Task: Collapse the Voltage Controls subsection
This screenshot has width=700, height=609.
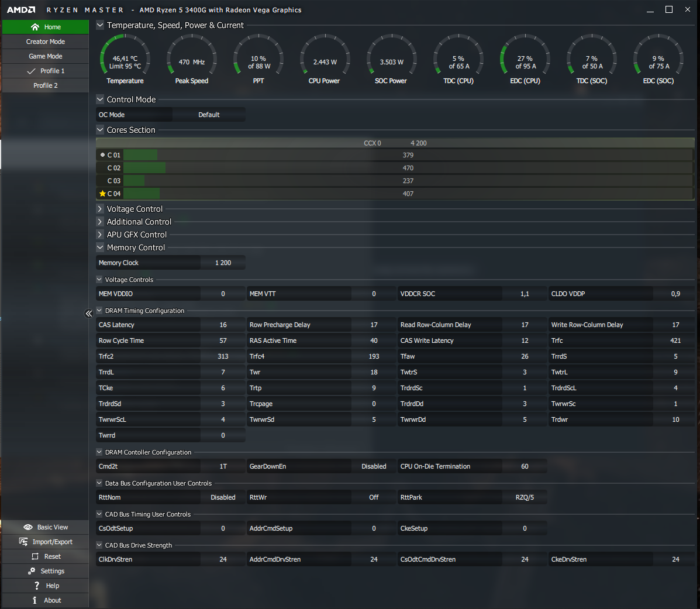Action: (x=99, y=280)
